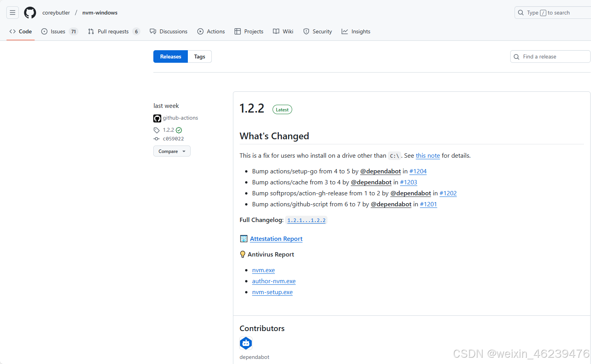Open pull request #1203

tap(409, 182)
